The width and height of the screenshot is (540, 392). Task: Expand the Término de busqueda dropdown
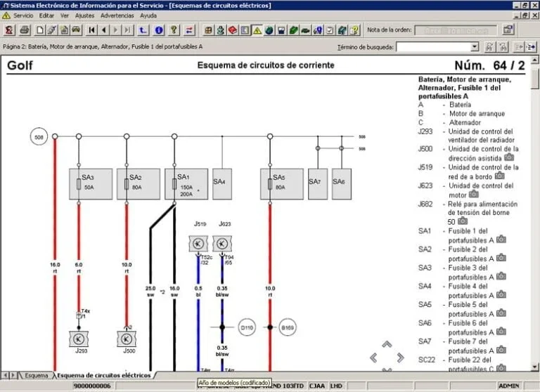pos(475,47)
